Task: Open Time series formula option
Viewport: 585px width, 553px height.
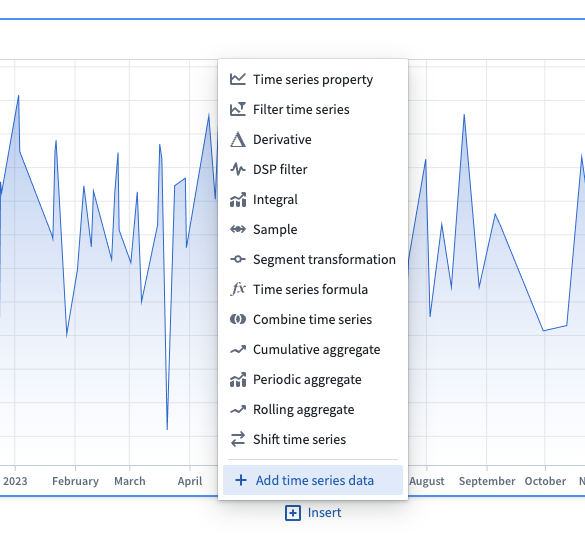Action: (313, 289)
